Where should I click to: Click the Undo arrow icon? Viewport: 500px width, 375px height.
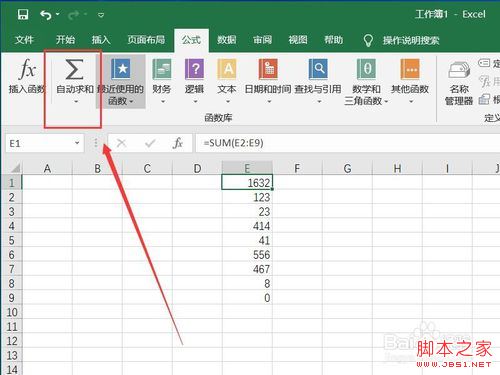(x=46, y=15)
